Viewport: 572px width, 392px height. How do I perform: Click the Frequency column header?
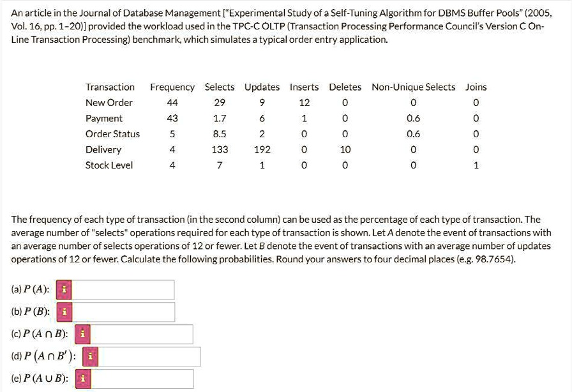pyautogui.click(x=172, y=87)
